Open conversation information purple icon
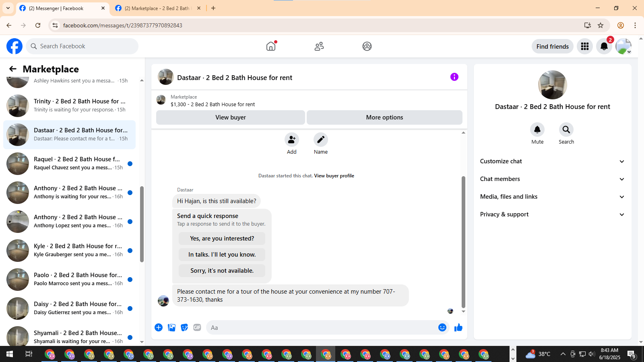Screen dimensions: 644x362 coord(454,77)
